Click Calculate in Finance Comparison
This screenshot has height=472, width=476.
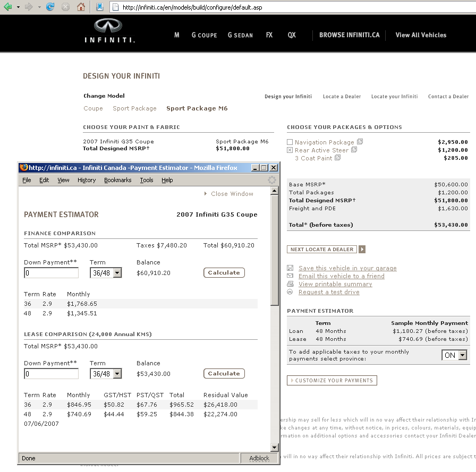coord(224,272)
